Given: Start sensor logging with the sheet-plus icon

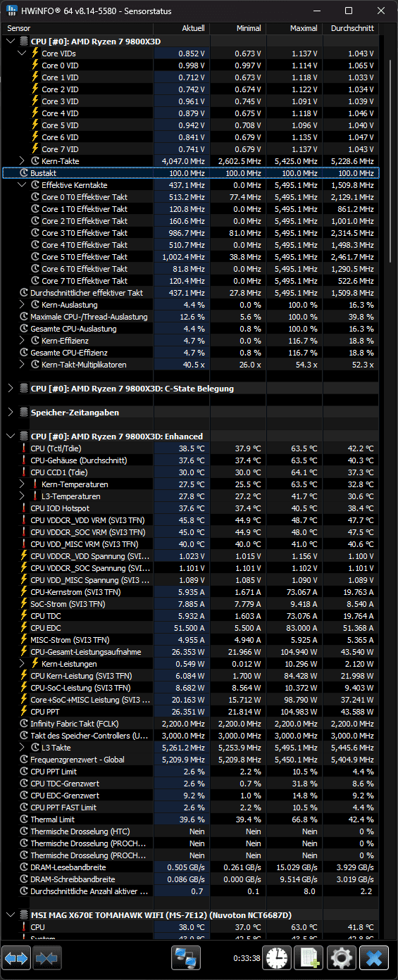Looking at the screenshot, I should coord(309,958).
